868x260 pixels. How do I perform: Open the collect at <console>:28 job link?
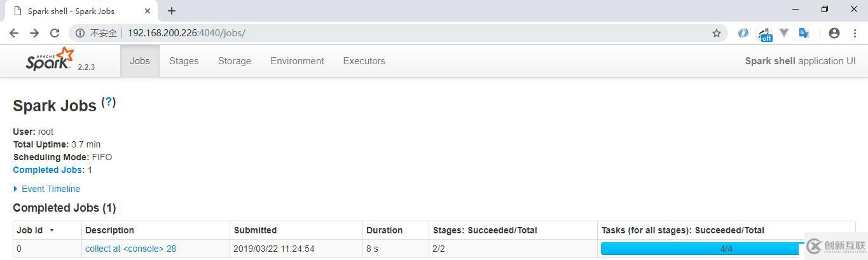pyautogui.click(x=130, y=249)
